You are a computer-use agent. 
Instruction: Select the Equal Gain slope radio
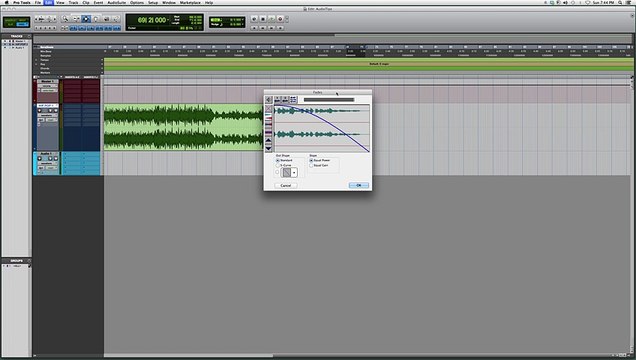click(x=311, y=165)
